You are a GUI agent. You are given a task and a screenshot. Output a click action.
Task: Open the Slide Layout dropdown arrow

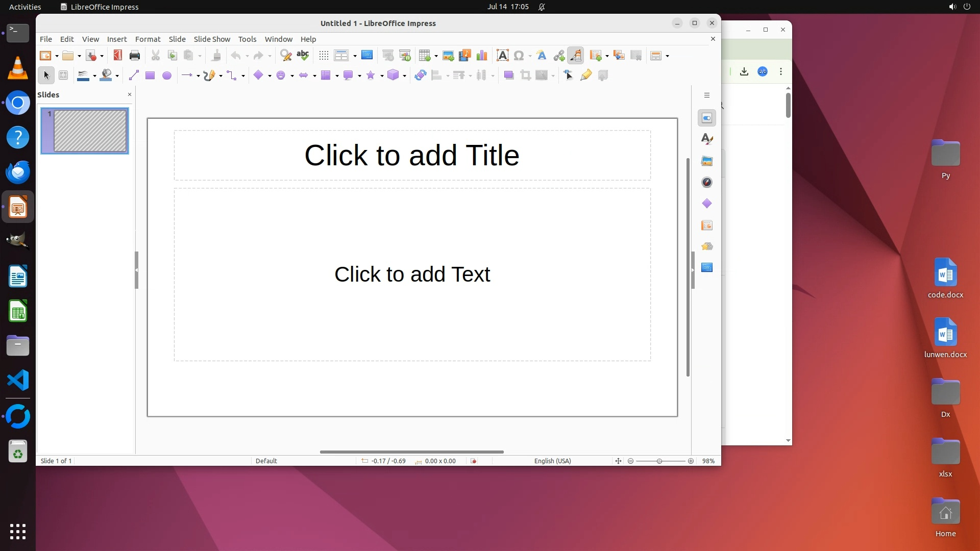pyautogui.click(x=668, y=56)
